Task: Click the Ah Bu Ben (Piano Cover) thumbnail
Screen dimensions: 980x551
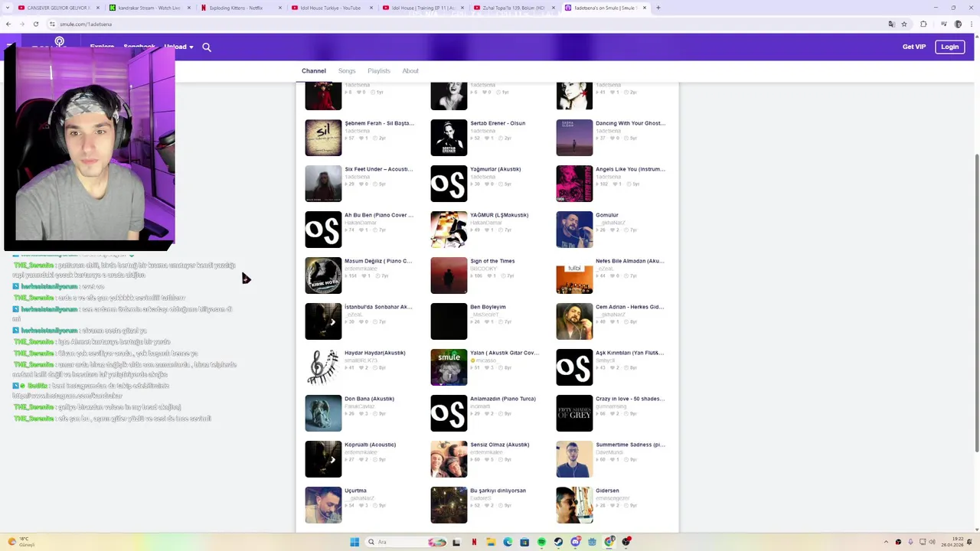Action: [x=323, y=230]
